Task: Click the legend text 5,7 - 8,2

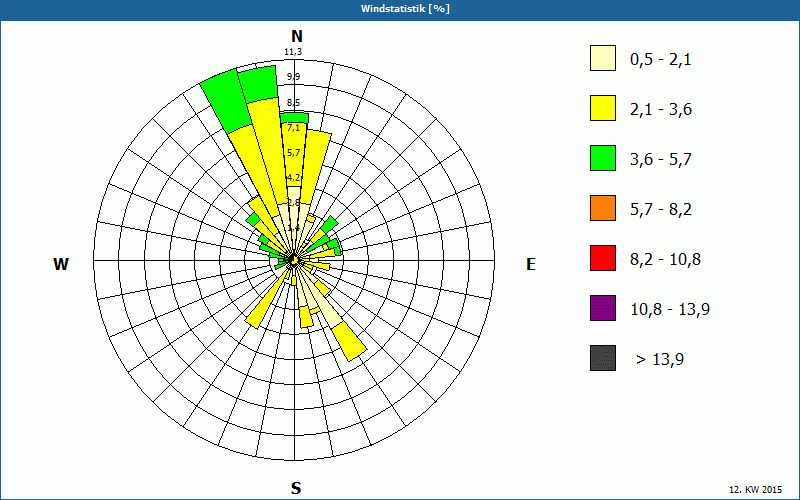Action: point(661,210)
